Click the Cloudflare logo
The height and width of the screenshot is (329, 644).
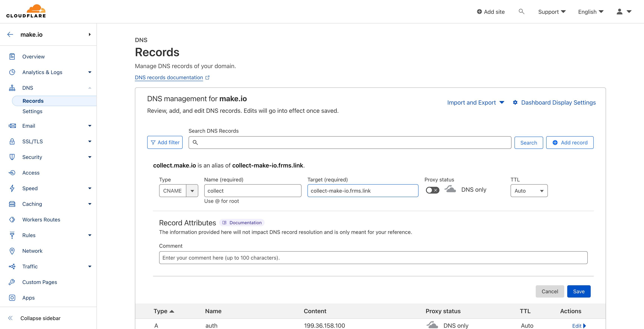[26, 11]
